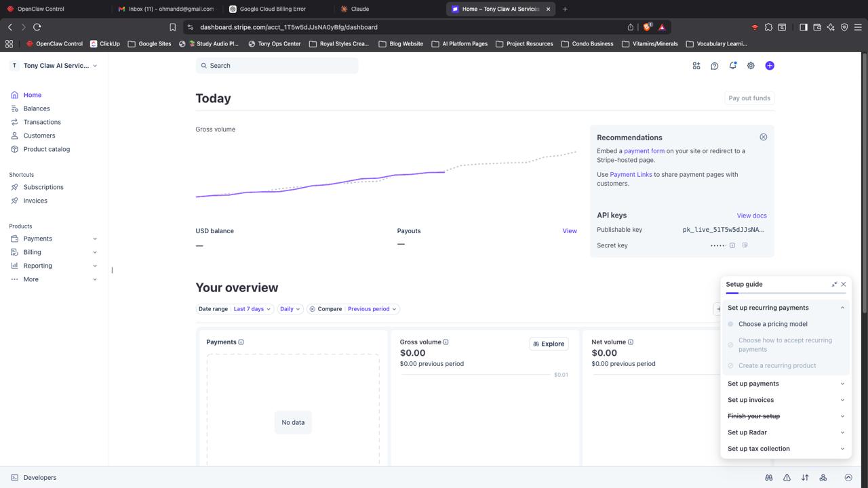This screenshot has height=488, width=868.
Task: Click the purple create plus icon
Action: click(x=769, y=66)
